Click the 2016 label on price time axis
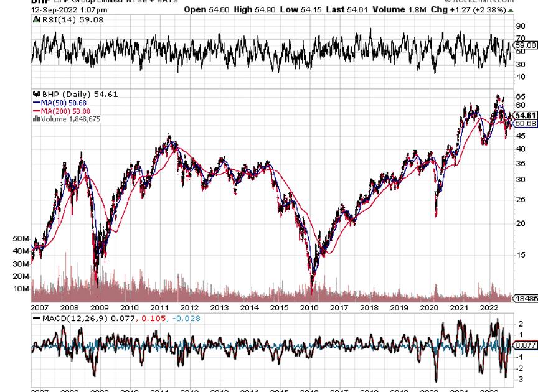The height and width of the screenshot is (392, 538). point(309,308)
